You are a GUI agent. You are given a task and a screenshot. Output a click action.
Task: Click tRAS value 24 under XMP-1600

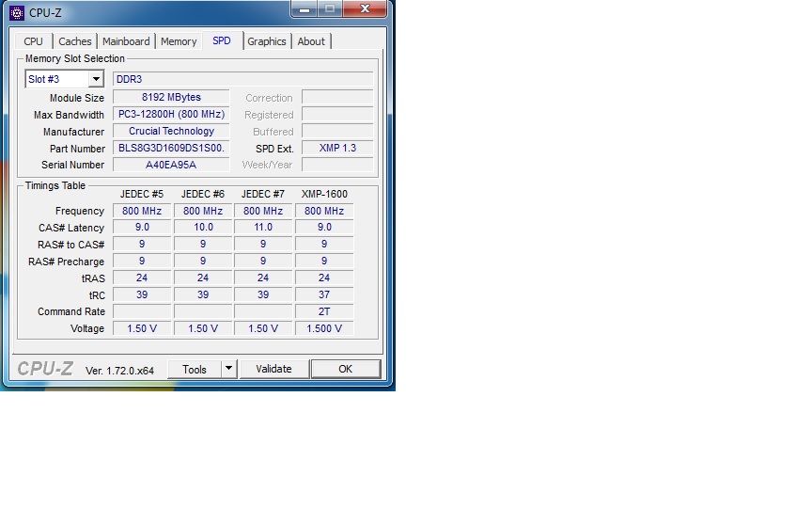[x=324, y=278]
